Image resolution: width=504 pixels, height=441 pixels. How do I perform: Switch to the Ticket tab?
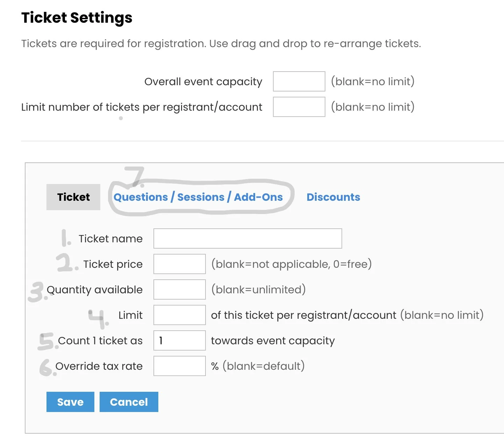pos(73,197)
